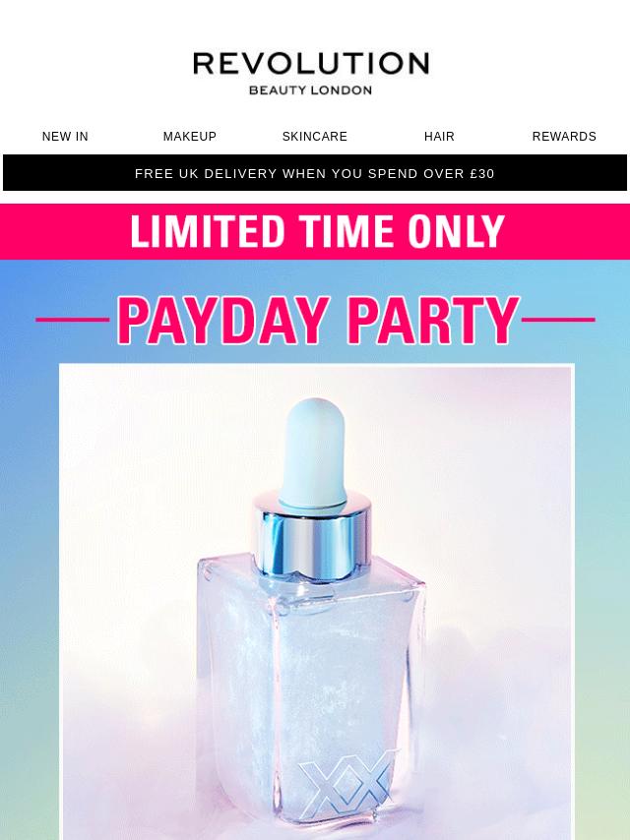Screen dimensions: 630x840
Task: Click the £30 text in delivery banner
Action: [x=481, y=173]
